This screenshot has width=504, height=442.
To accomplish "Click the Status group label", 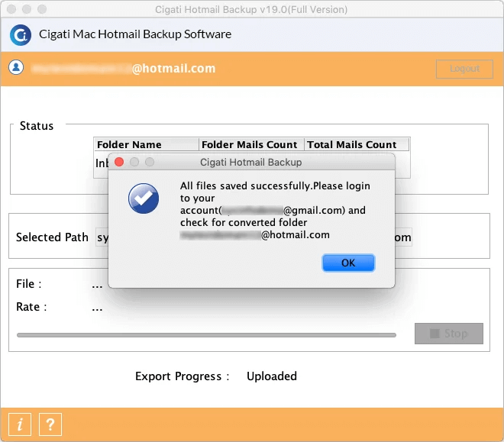I will [x=37, y=126].
